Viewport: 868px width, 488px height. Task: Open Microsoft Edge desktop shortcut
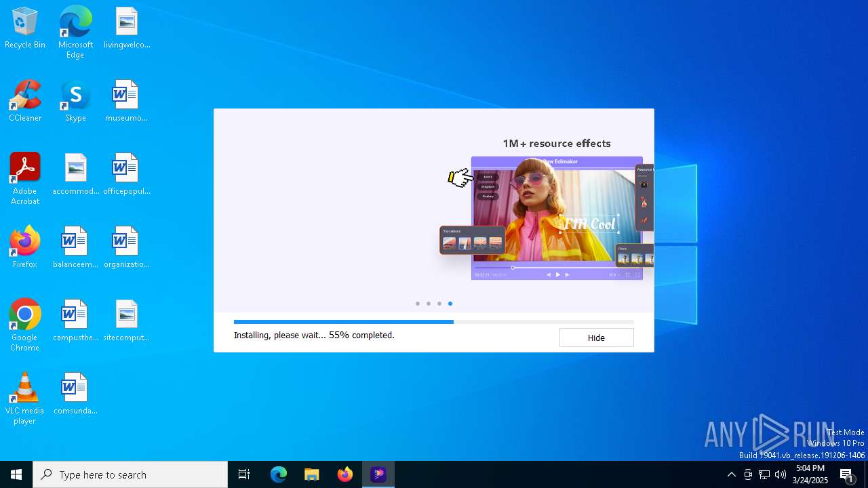(75, 33)
